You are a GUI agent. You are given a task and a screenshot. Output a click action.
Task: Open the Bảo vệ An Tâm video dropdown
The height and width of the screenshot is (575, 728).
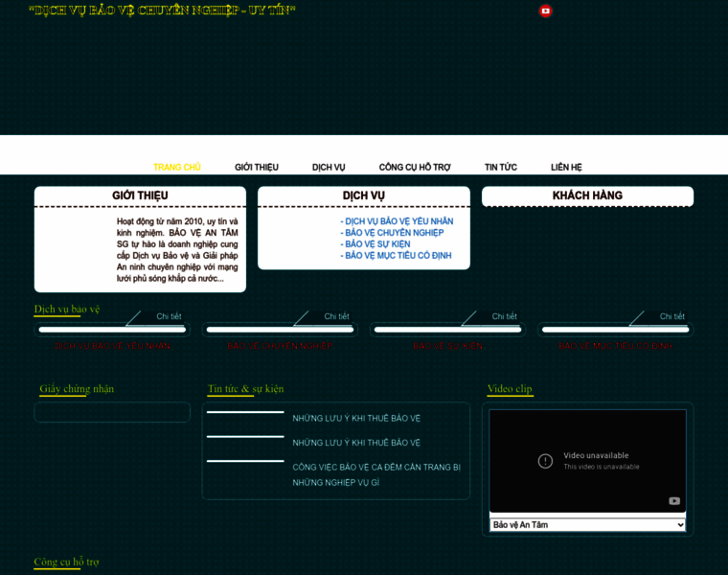pos(587,525)
